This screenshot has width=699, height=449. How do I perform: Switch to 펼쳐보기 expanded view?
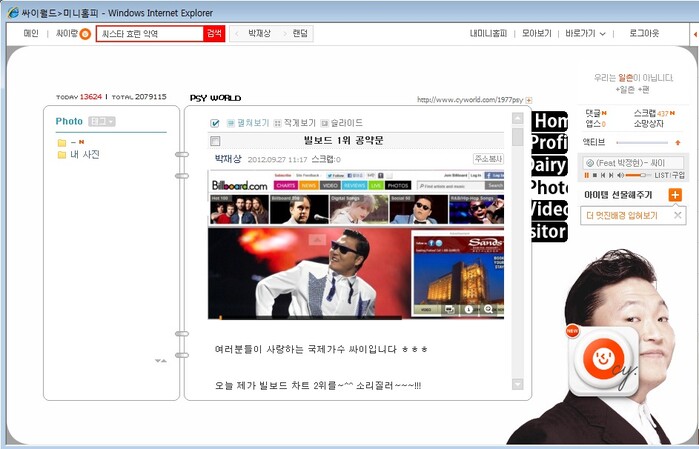[247, 123]
